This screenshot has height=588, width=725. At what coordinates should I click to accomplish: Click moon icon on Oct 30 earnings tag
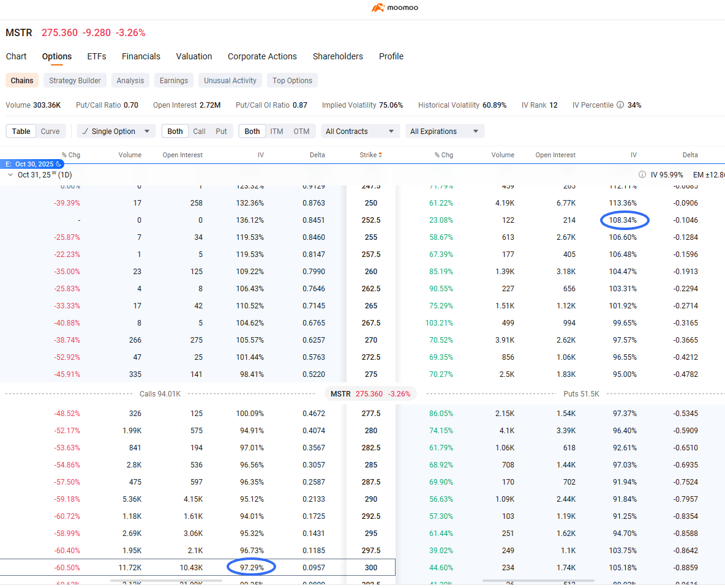(59, 164)
